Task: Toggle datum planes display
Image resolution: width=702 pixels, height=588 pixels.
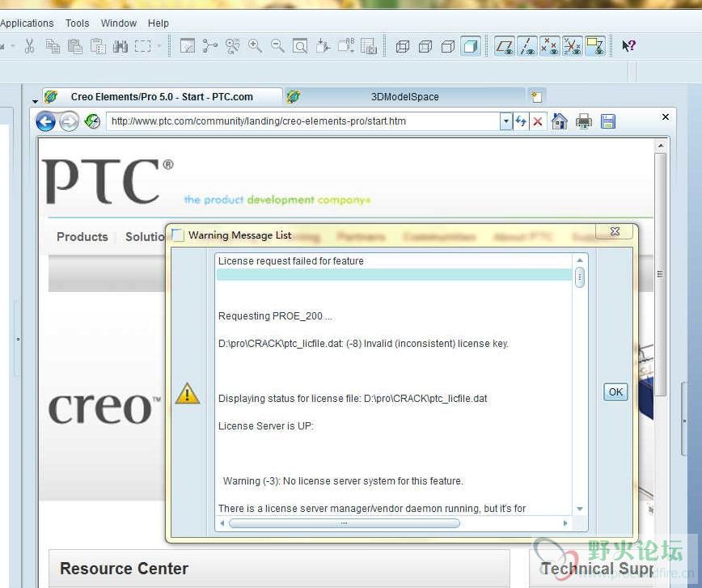Action: [505, 46]
